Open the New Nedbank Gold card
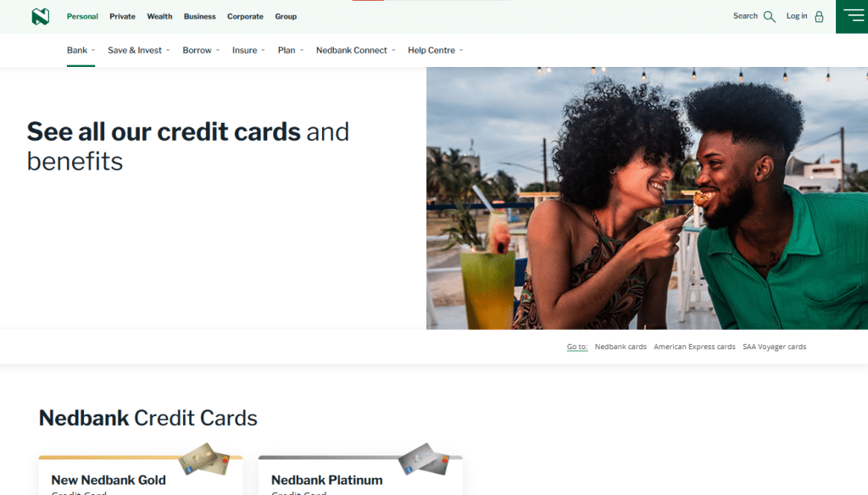Viewport: 868px width, 495px height. coord(108,480)
